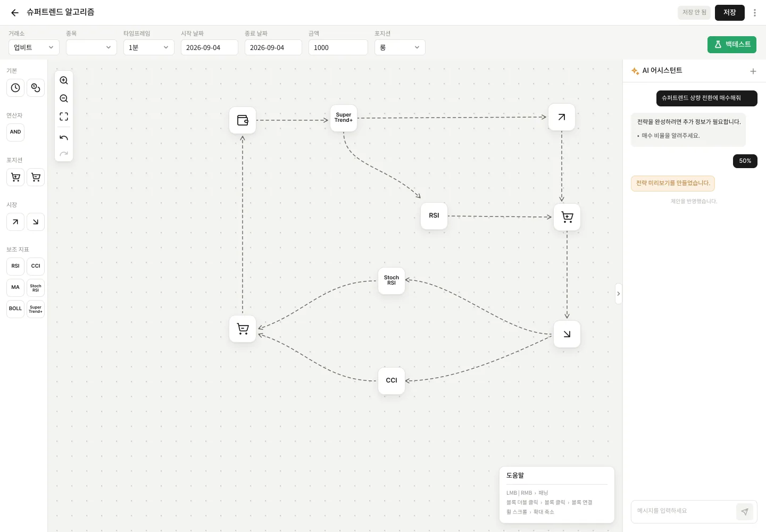Zoom in on the canvas

64,80
